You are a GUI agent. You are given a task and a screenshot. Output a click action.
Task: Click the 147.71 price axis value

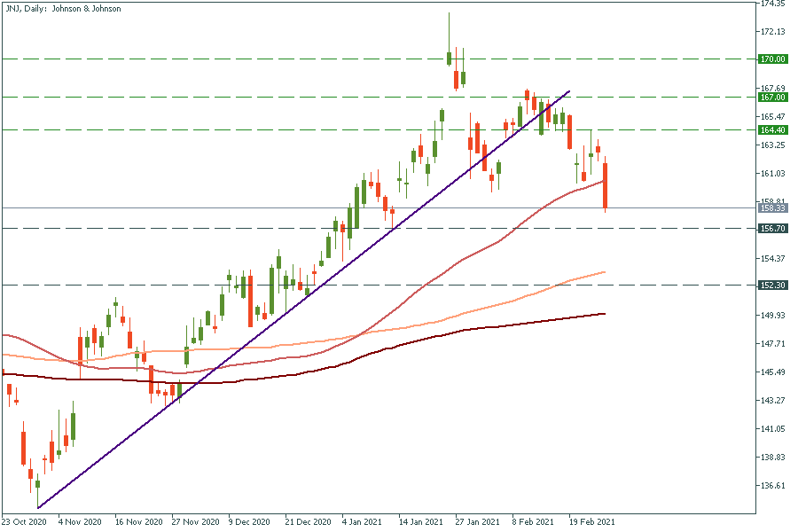coord(772,344)
